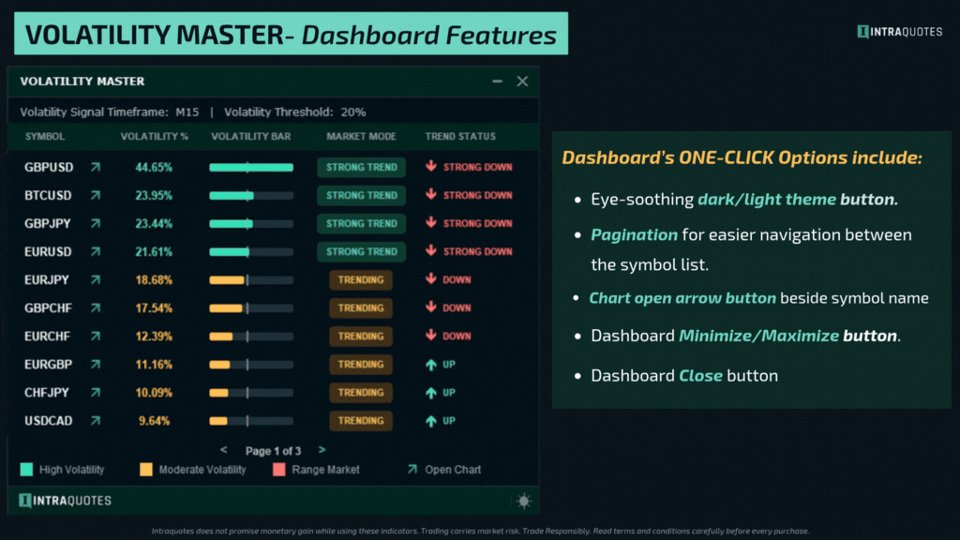Click the MARKET MODE column header
This screenshot has width=960, height=540.
(x=361, y=136)
